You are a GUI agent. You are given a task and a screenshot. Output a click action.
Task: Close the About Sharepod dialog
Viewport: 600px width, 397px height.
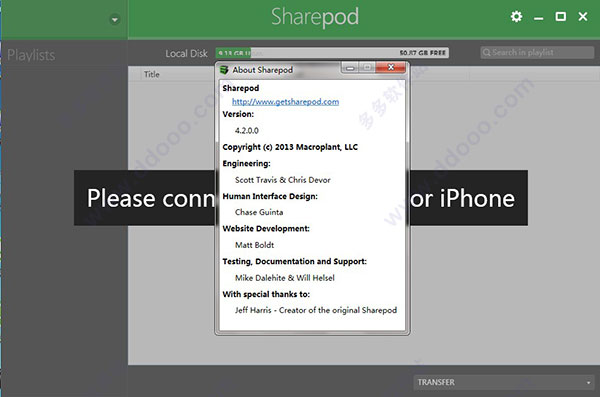[391, 67]
